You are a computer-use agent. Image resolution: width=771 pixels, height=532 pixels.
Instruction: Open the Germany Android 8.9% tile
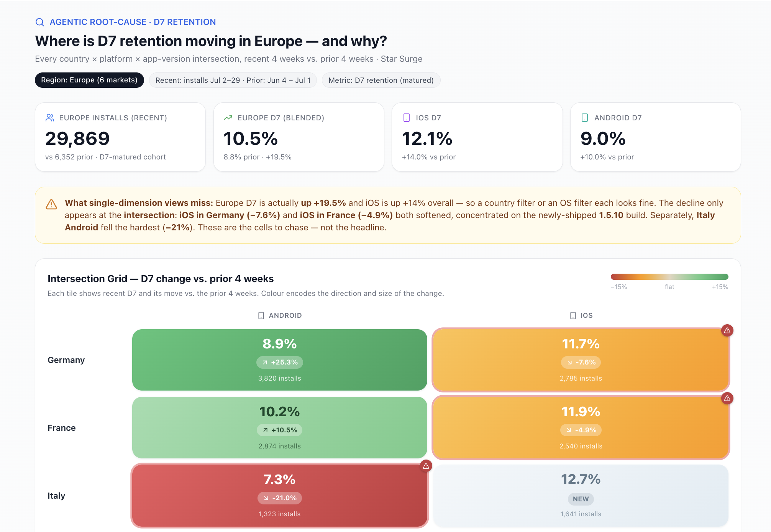(280, 360)
